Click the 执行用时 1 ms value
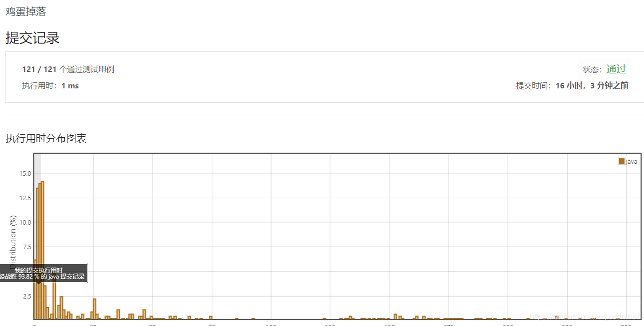 click(50, 85)
